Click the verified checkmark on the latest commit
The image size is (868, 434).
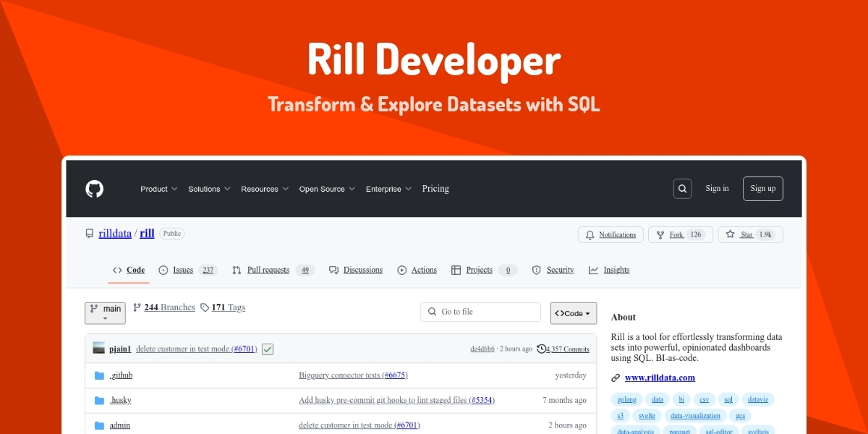pyautogui.click(x=267, y=349)
